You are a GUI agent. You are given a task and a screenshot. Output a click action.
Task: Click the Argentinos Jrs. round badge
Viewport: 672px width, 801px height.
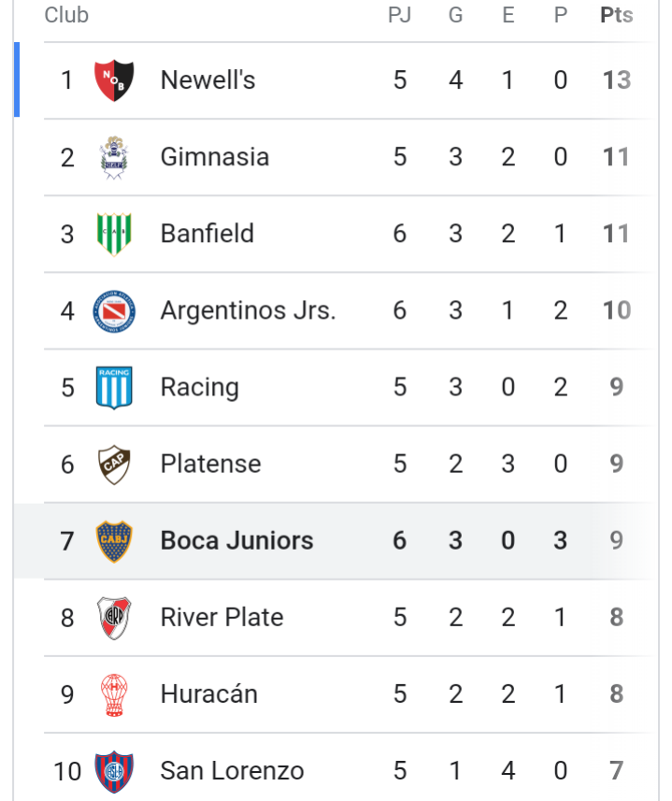pyautogui.click(x=114, y=310)
